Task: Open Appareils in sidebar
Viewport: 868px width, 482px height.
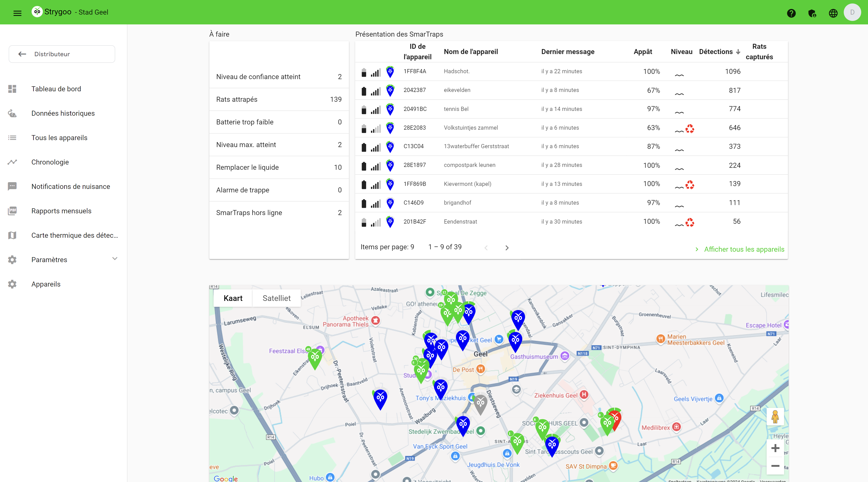Action: coord(63,284)
